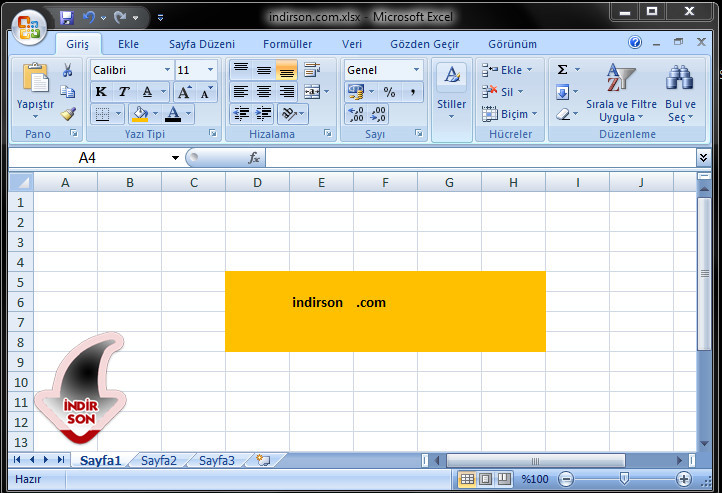Toggle wrap text in cell
The image size is (722, 493).
pos(312,70)
